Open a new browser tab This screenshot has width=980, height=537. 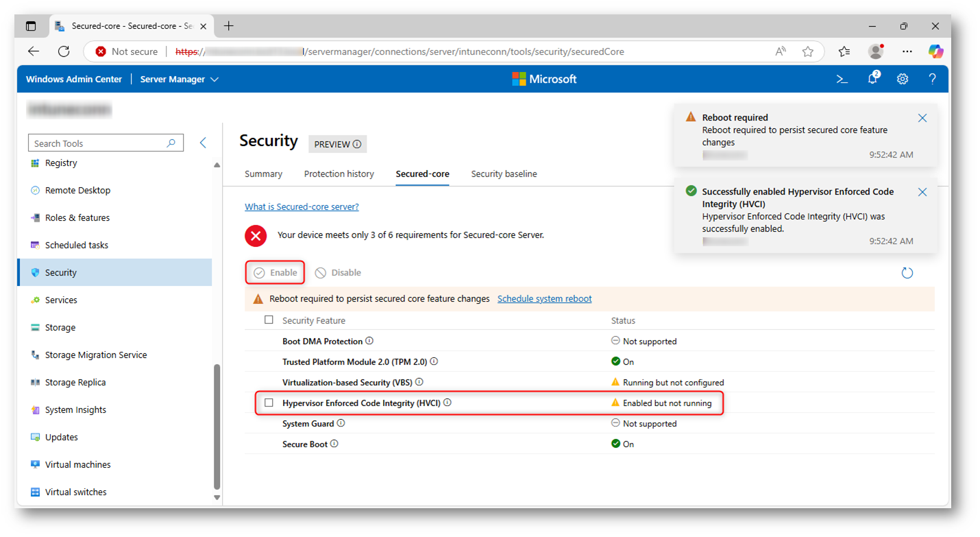point(229,26)
